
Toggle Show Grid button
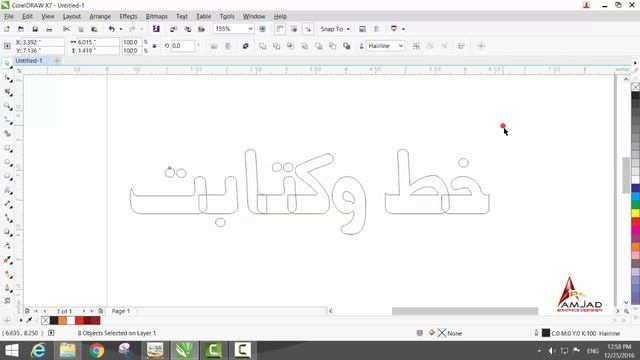[294, 29]
